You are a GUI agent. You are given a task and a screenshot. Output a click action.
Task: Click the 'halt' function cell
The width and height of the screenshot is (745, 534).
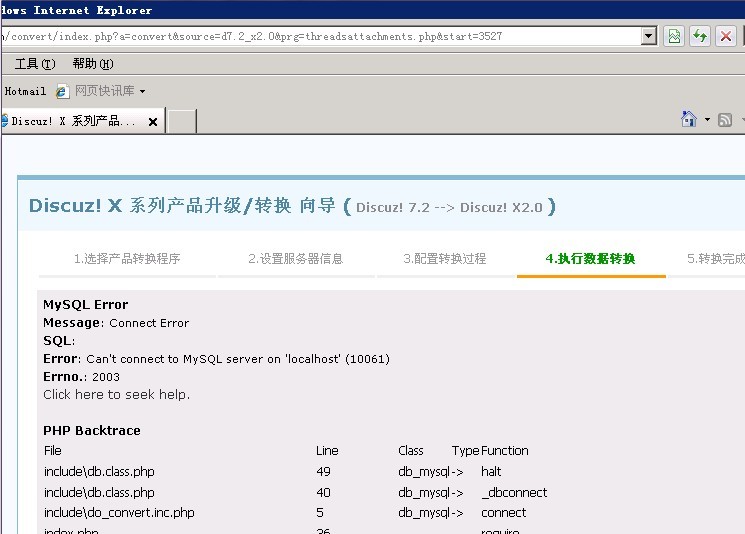click(x=491, y=471)
